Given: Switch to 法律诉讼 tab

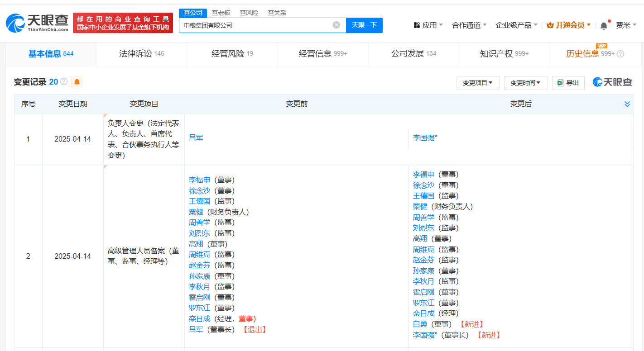Looking at the screenshot, I should (141, 54).
